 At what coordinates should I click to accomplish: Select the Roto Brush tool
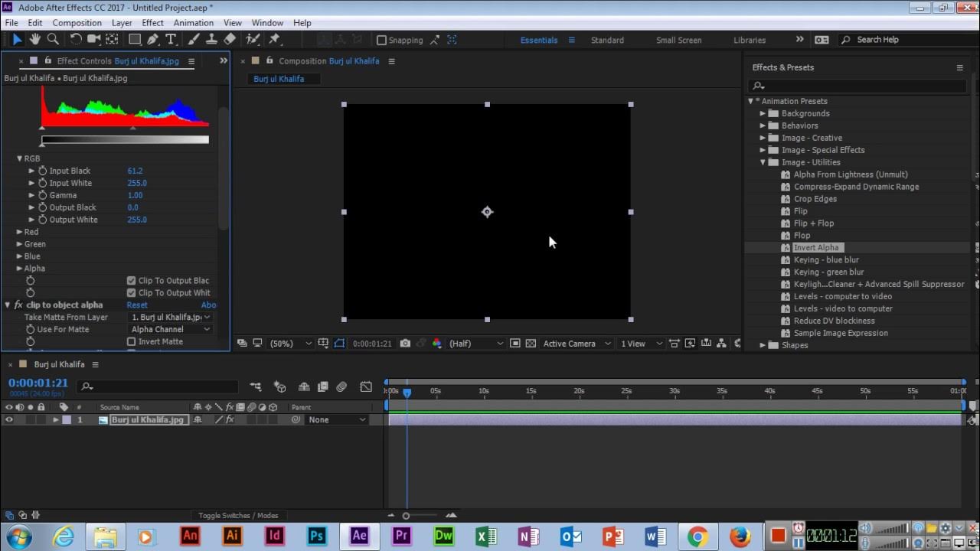coord(253,39)
